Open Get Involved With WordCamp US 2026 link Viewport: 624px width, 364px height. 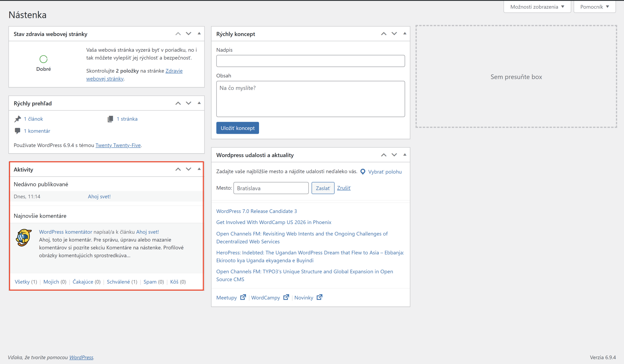[274, 222]
